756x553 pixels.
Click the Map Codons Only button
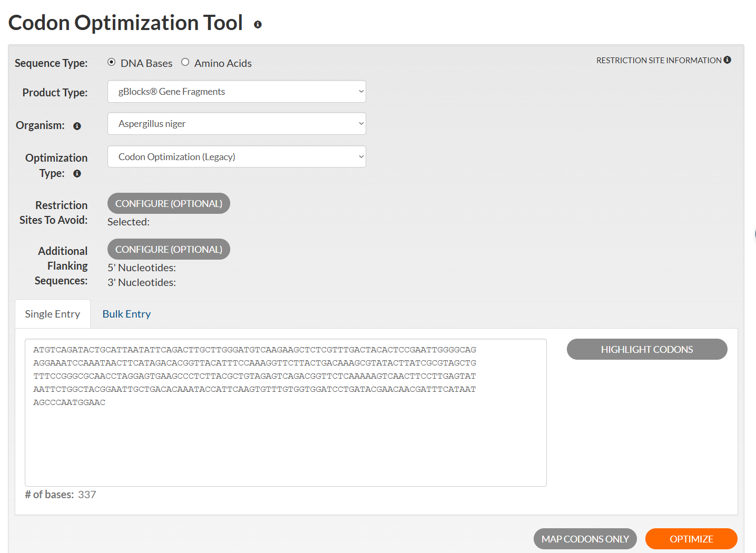click(x=585, y=539)
